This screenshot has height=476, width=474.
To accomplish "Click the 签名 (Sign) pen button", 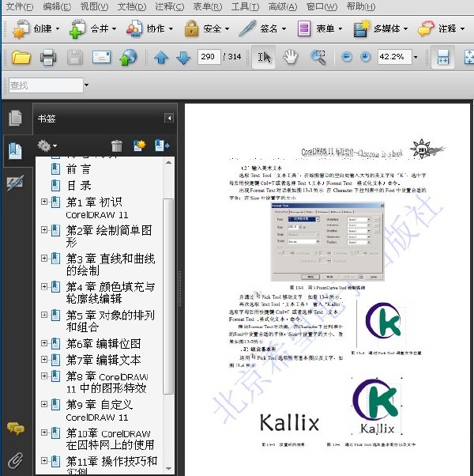I will click(262, 28).
